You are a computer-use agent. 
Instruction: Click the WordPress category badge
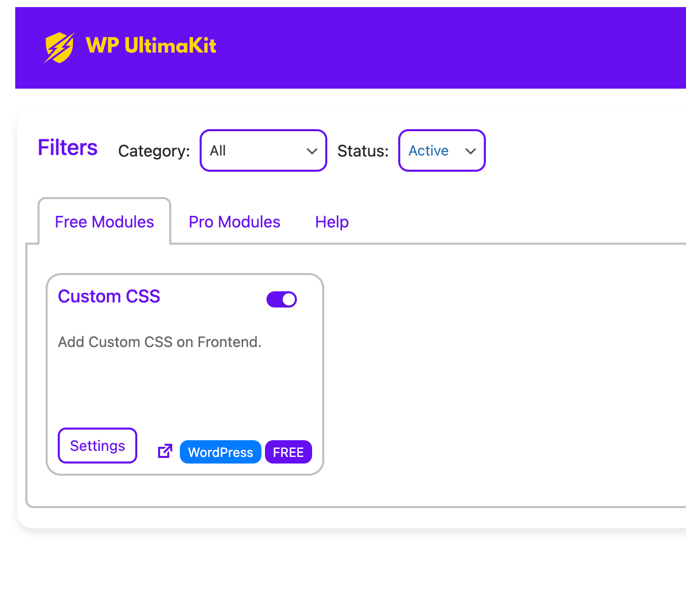(x=220, y=452)
